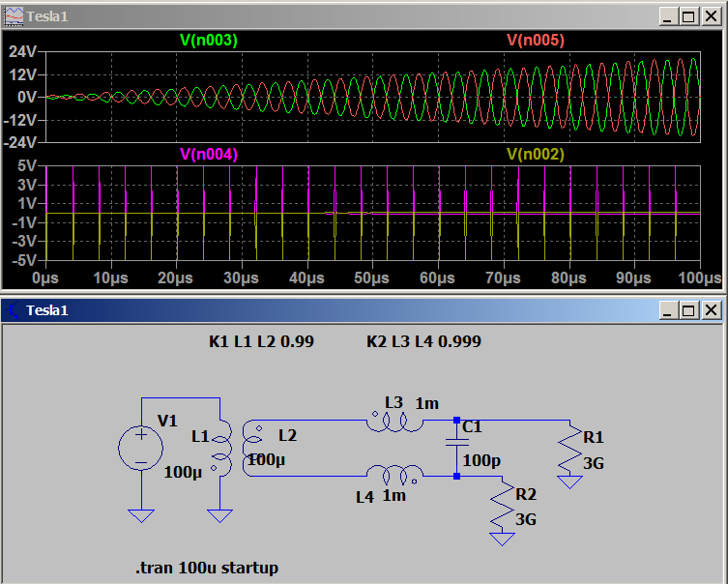
Task: Click the L3 inductor coil
Action: pyautogui.click(x=394, y=423)
